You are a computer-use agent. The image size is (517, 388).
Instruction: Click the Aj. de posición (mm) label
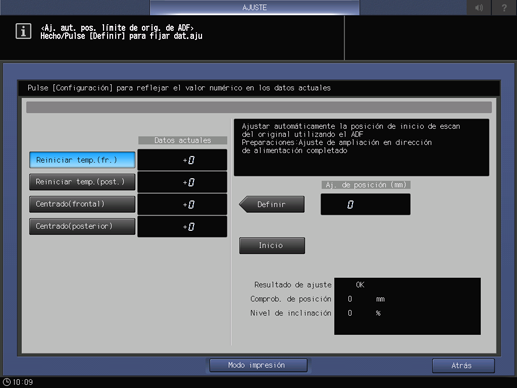pyautogui.click(x=366, y=185)
